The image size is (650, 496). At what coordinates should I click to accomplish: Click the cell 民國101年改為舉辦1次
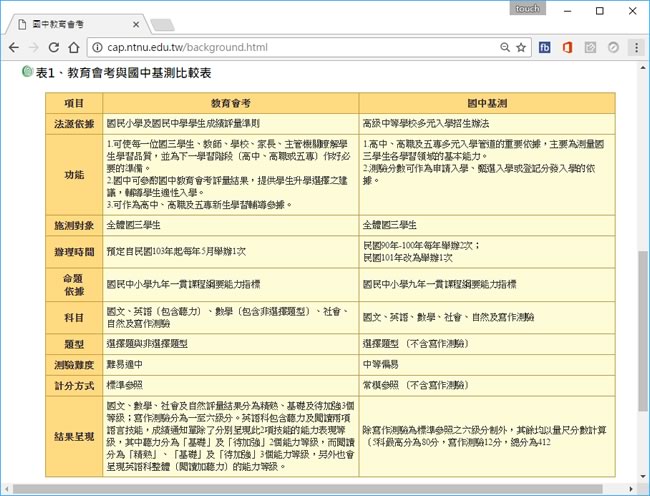click(407, 258)
